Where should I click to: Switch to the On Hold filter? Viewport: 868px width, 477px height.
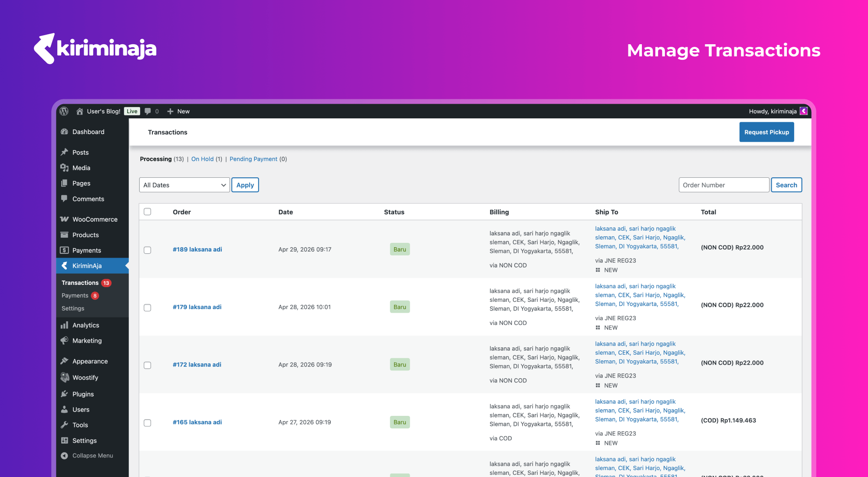[x=202, y=159]
